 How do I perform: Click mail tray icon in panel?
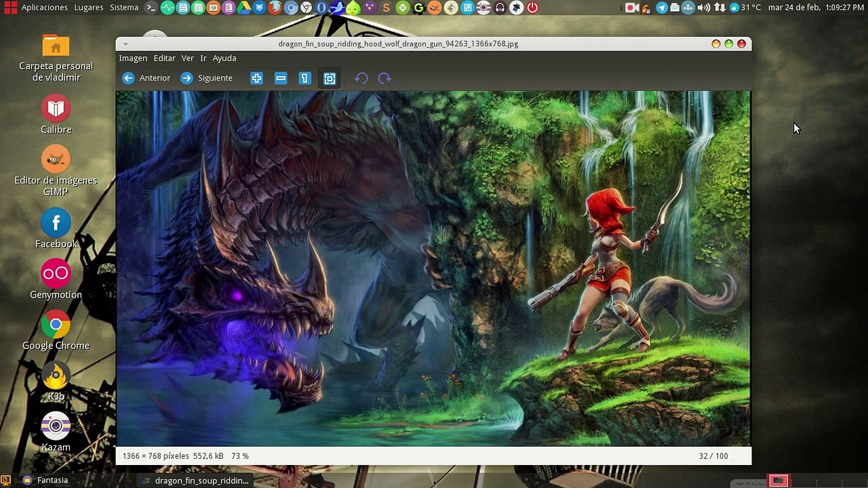pyautogui.click(x=675, y=7)
